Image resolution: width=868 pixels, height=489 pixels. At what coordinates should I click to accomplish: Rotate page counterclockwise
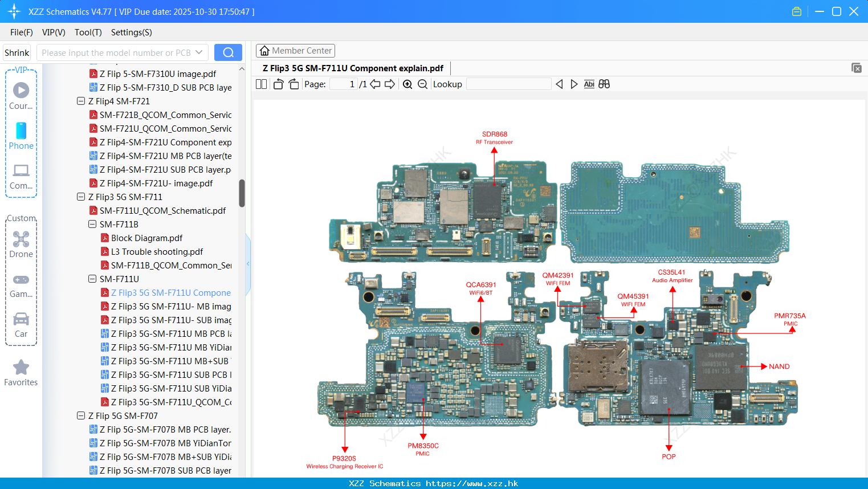pos(278,84)
